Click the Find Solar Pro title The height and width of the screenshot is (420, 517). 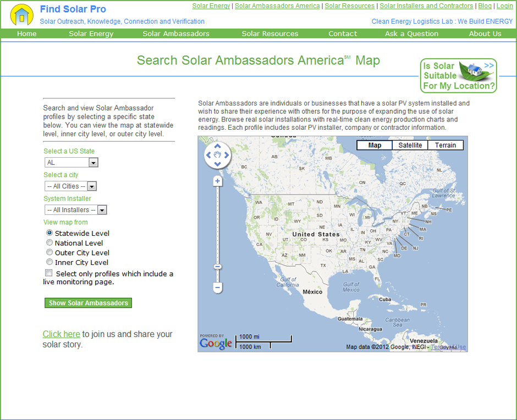tap(73, 9)
